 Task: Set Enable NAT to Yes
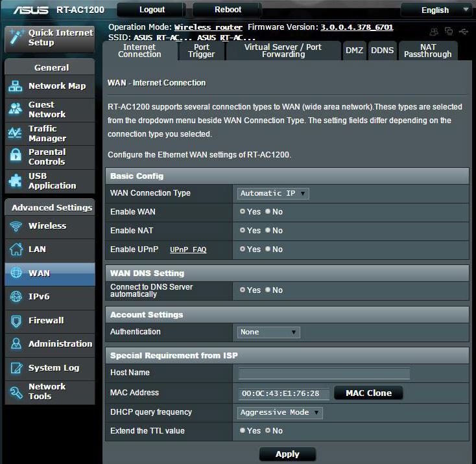[242, 230]
